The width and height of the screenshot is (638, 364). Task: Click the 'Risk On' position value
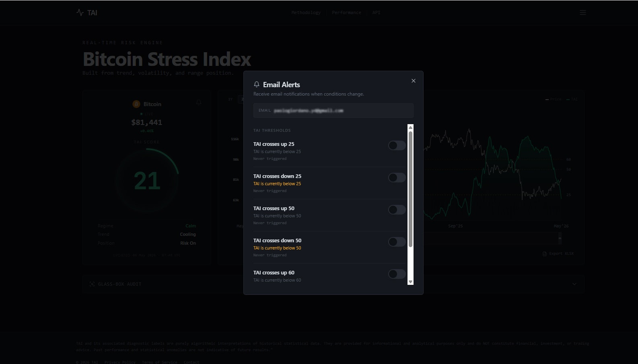point(188,243)
